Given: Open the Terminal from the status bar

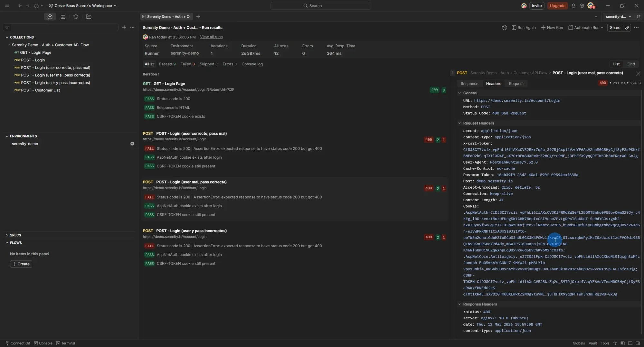Looking at the screenshot, I should [x=66, y=343].
